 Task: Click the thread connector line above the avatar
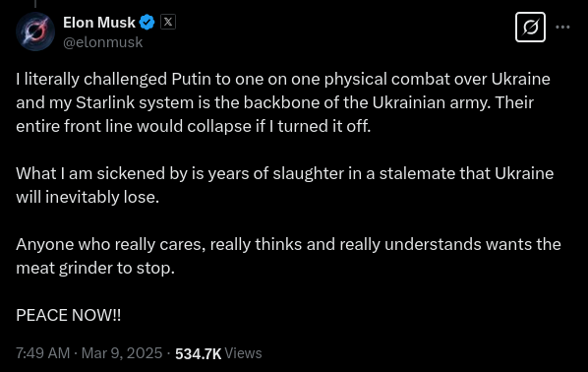pyautogui.click(x=35, y=4)
